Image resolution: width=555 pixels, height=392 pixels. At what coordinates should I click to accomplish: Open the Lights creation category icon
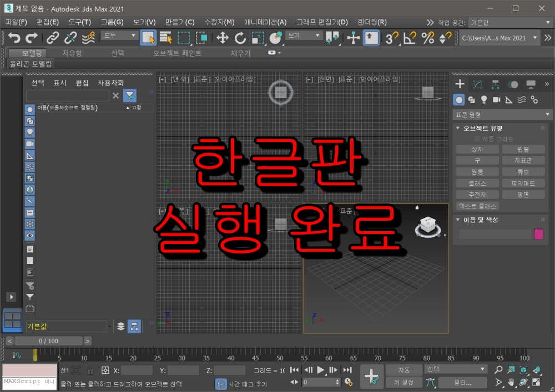[484, 100]
